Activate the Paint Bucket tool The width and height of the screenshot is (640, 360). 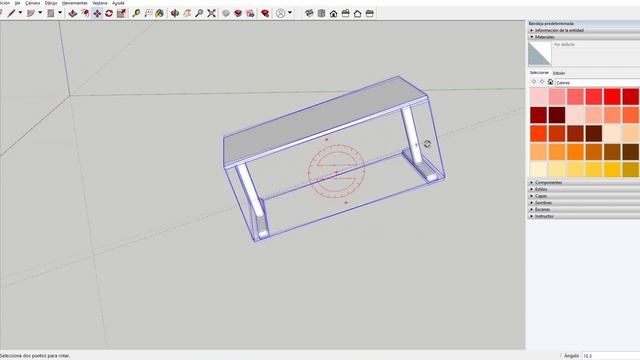(x=160, y=13)
